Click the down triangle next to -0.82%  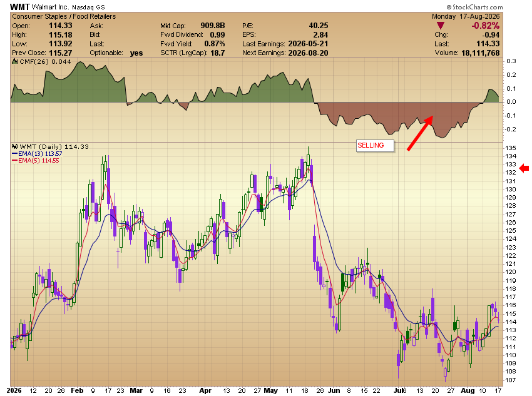[x=441, y=26]
